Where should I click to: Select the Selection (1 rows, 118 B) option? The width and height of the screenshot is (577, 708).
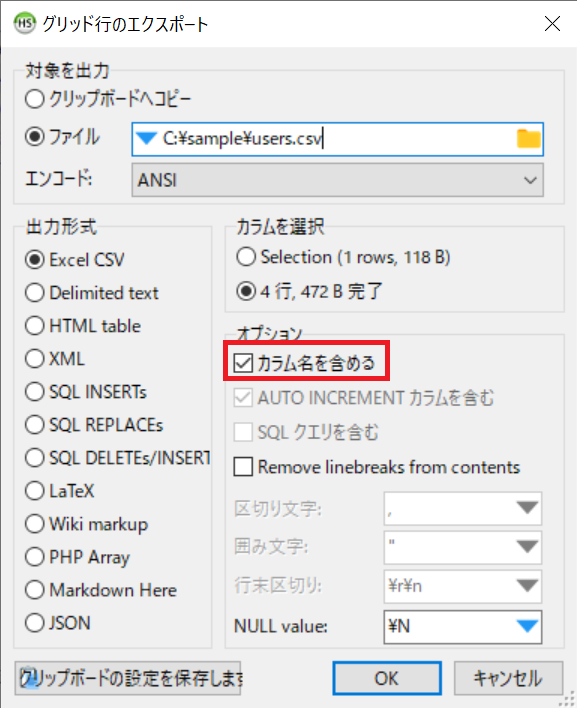click(246, 257)
